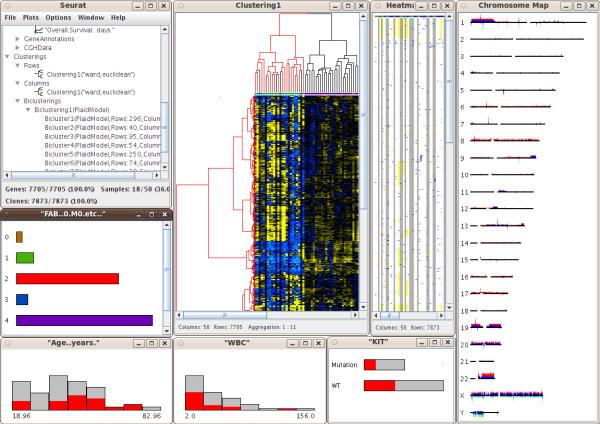Select the orange FAB category 0 bar

click(x=20, y=237)
